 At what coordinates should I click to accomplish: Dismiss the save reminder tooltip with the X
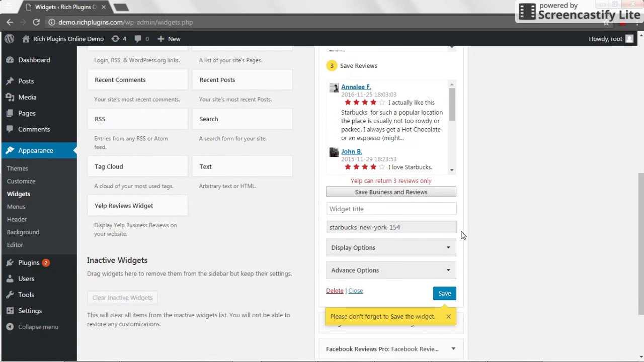[x=448, y=316]
